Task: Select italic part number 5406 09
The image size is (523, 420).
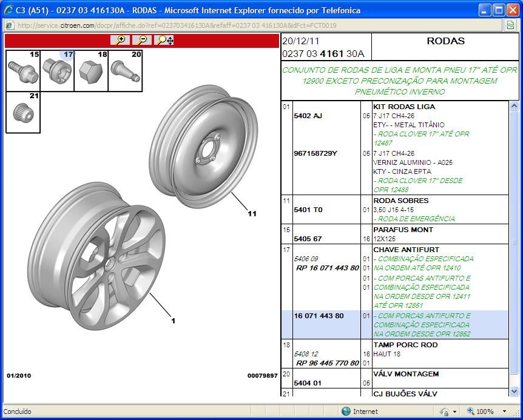Action: tap(306, 259)
